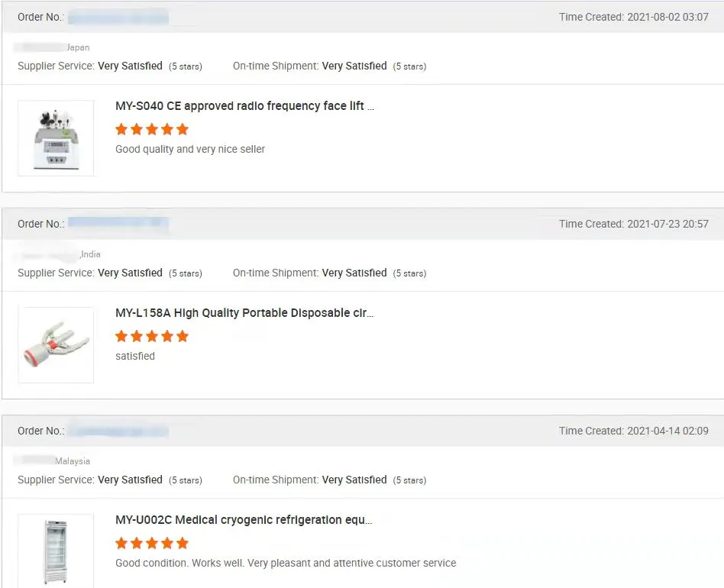Open the MY-S040 CE approved face lift product
Image resolution: width=724 pixels, height=588 pixels.
click(244, 105)
